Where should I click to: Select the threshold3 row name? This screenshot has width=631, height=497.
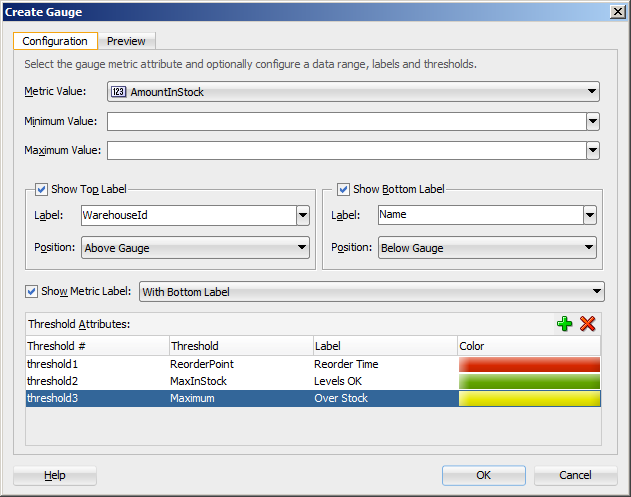point(52,398)
